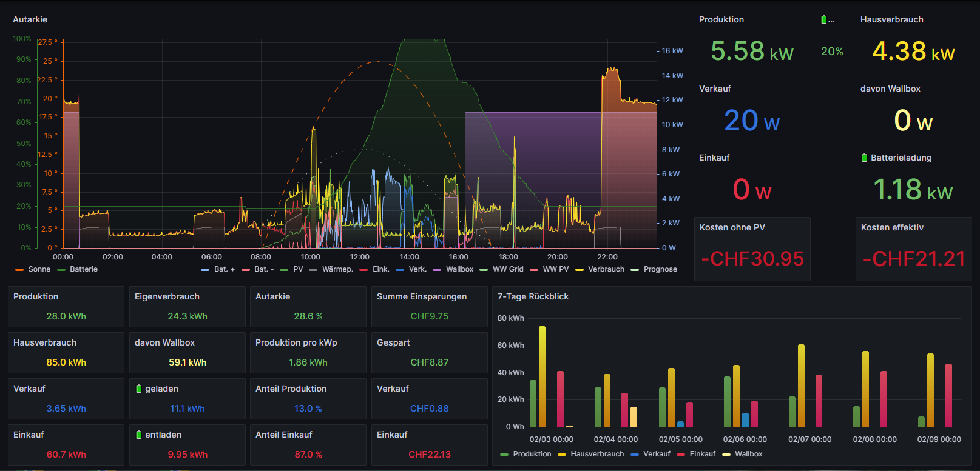Image resolution: width=980 pixels, height=471 pixels.
Task: Click the battery icon next to geladen
Action: coord(138,389)
